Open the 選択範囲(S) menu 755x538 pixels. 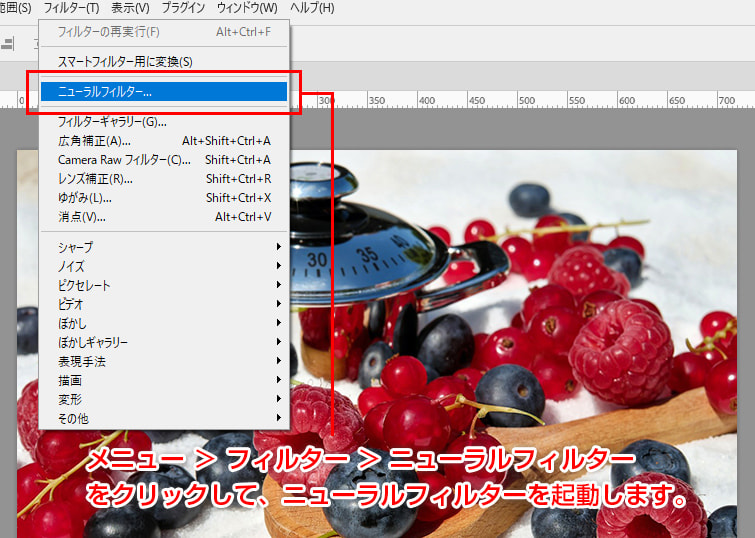coord(16,8)
